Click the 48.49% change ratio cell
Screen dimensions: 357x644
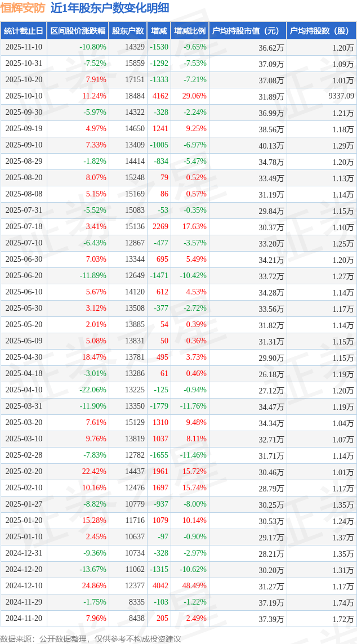pyautogui.click(x=194, y=586)
